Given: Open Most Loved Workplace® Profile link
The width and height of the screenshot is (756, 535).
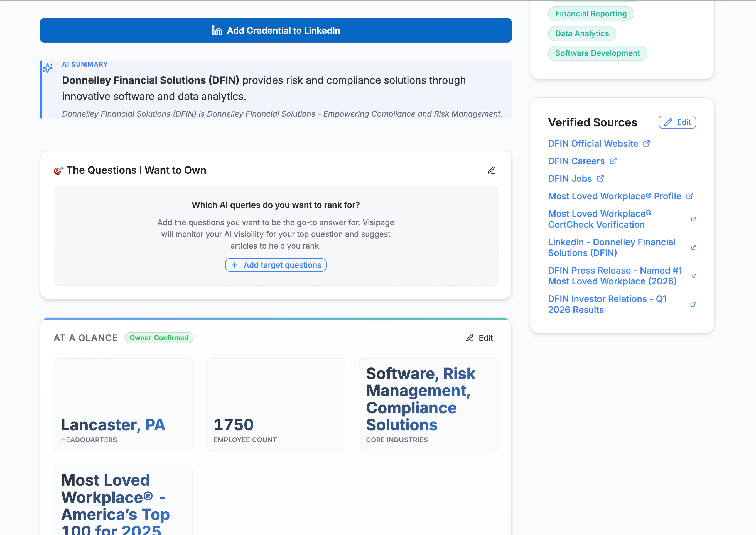Looking at the screenshot, I should tap(614, 196).
